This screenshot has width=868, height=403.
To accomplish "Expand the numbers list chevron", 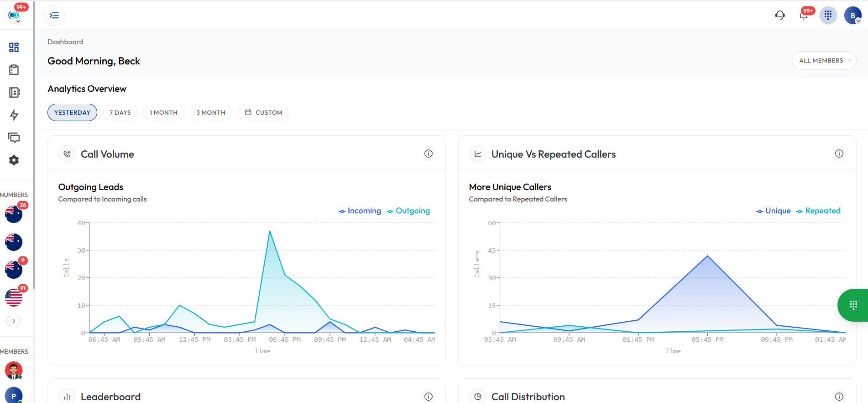I will pos(14,321).
